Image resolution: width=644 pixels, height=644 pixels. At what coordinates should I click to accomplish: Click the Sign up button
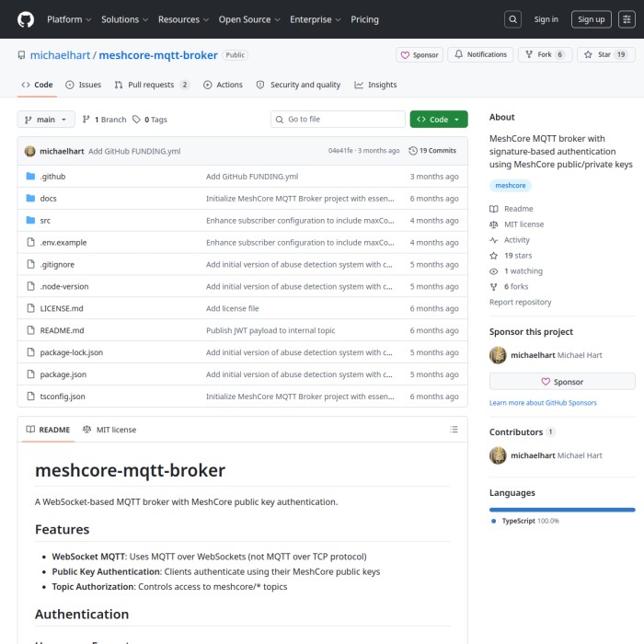pos(591,19)
